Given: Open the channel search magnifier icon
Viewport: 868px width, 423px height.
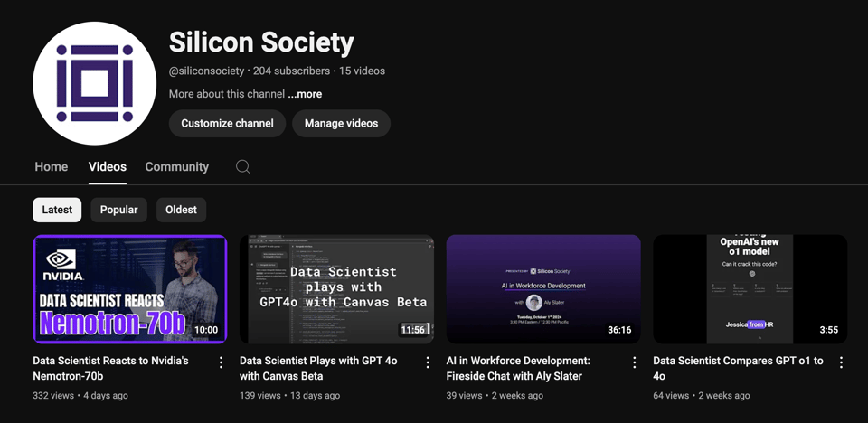Looking at the screenshot, I should pos(242,166).
